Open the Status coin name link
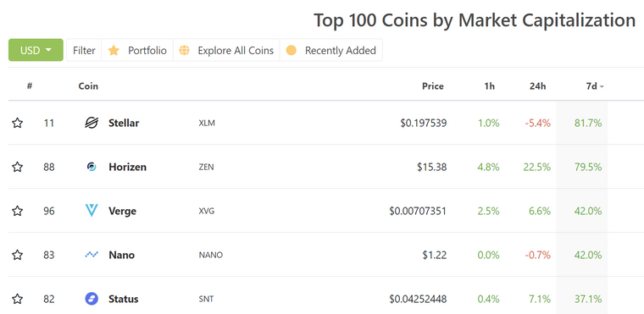Screen dimensions: 644x314 click(123, 299)
